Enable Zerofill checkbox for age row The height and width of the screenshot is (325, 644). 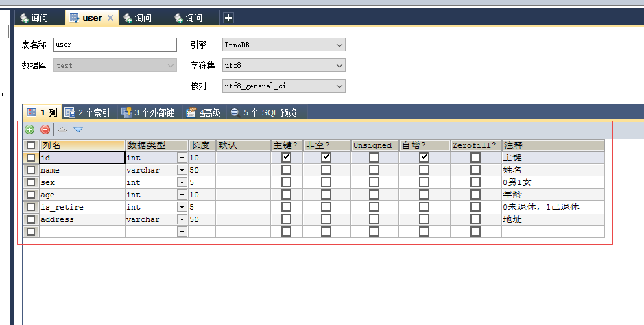[475, 194]
